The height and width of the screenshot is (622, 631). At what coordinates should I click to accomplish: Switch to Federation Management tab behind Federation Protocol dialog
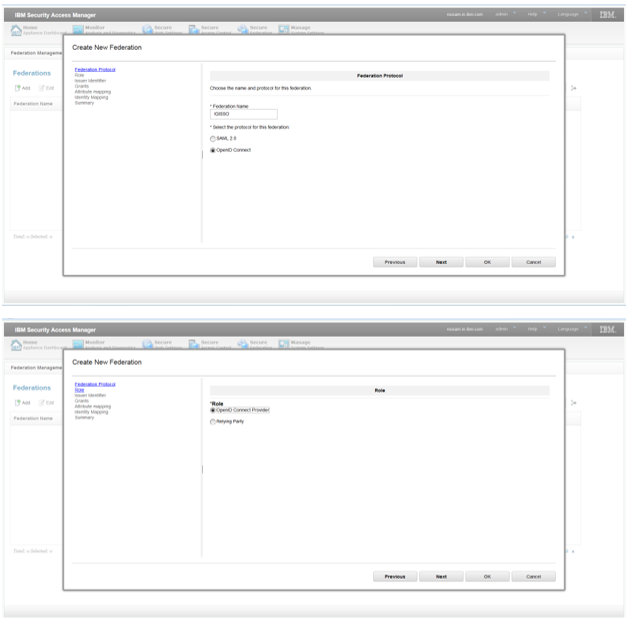pyautogui.click(x=36, y=53)
